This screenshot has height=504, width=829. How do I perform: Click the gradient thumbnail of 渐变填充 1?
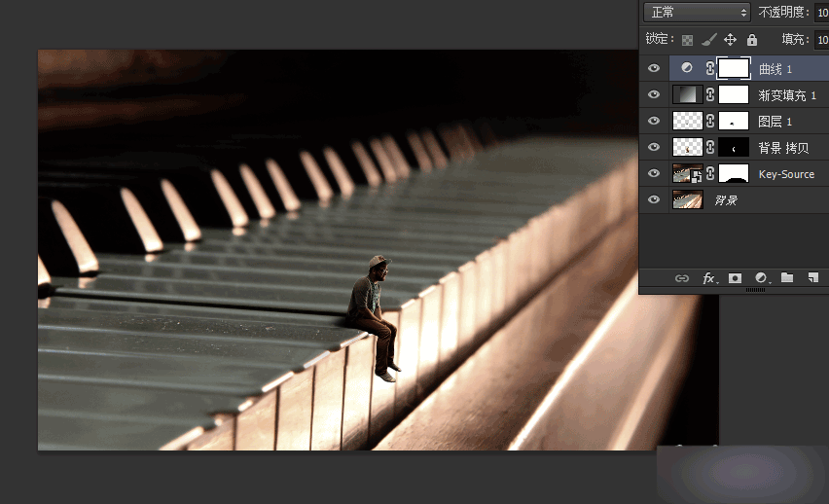pyautogui.click(x=687, y=94)
